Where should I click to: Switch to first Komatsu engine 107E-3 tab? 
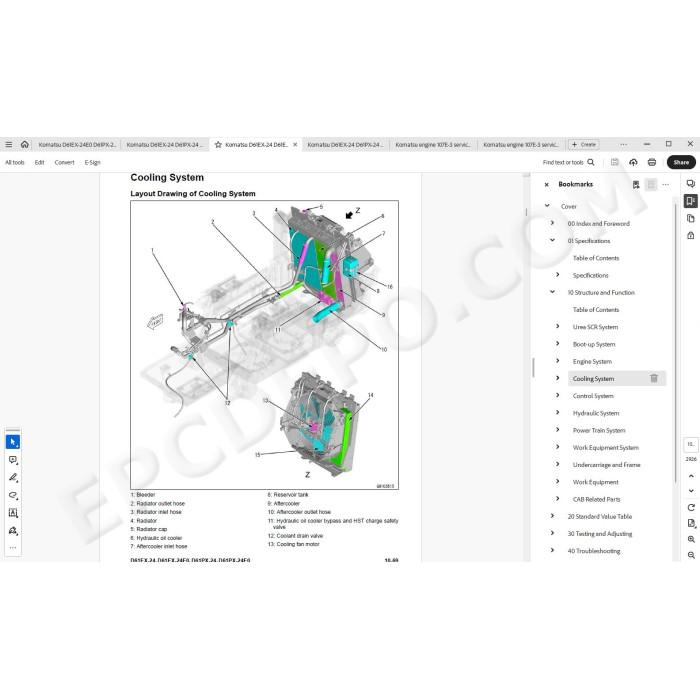click(x=433, y=145)
